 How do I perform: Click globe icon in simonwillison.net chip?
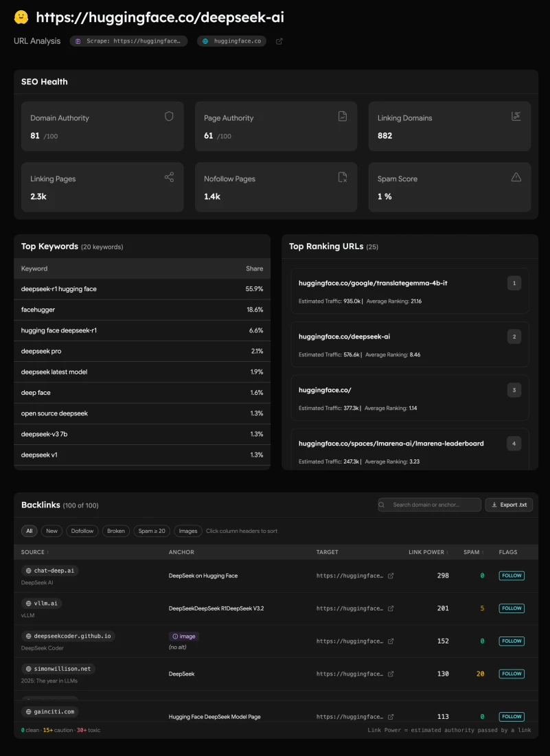pos(28,669)
